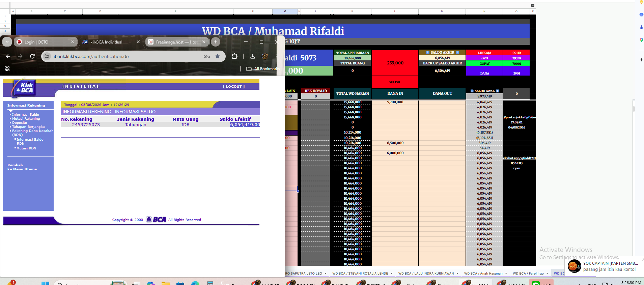Viewport: 644px width, 285px height.
Task: Select the DANA IN header cell
Action: click(395, 94)
